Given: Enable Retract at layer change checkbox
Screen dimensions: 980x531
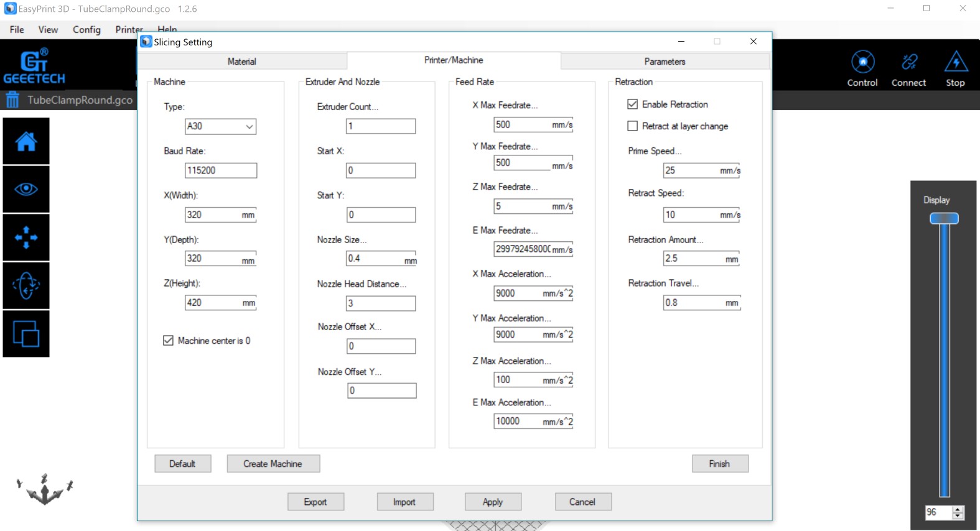Looking at the screenshot, I should tap(633, 126).
